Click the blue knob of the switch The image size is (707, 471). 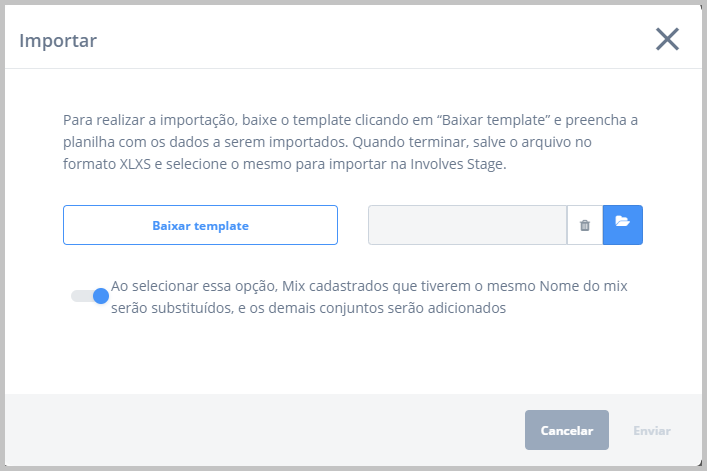(x=101, y=296)
